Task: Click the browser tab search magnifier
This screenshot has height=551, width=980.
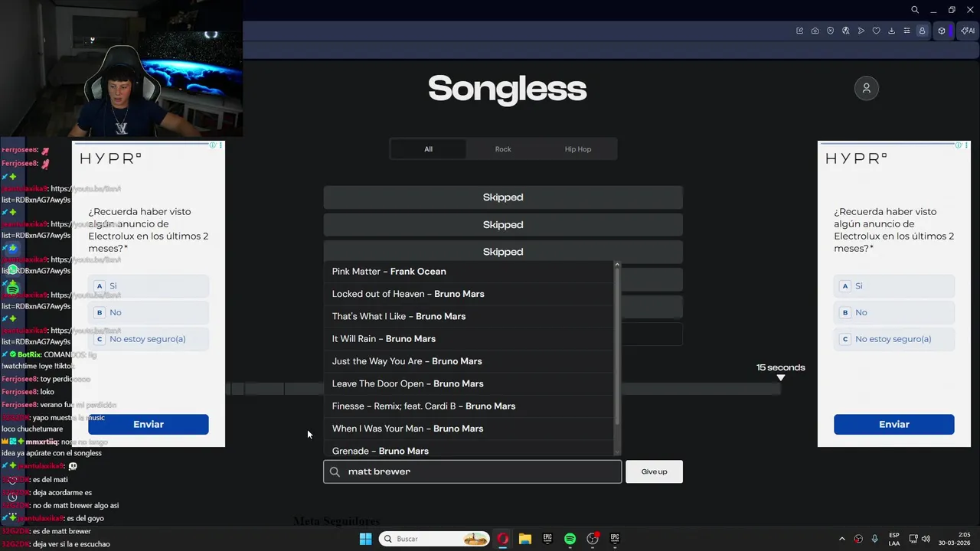Action: pos(915,10)
